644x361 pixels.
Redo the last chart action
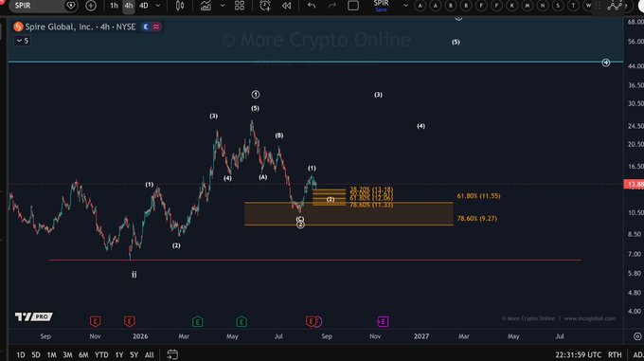331,6
